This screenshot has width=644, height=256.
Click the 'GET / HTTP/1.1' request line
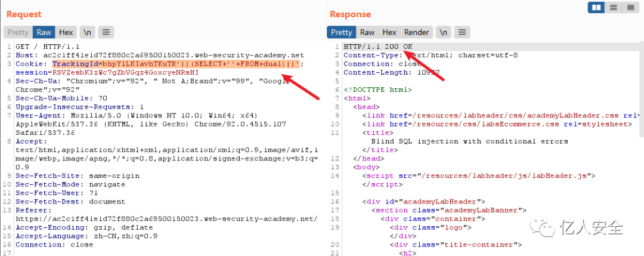47,46
